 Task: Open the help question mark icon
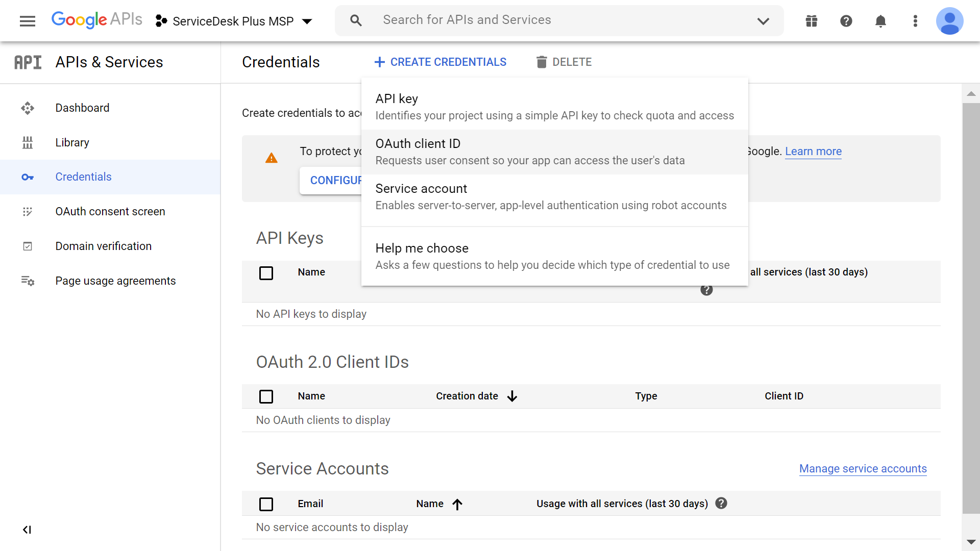coord(846,21)
